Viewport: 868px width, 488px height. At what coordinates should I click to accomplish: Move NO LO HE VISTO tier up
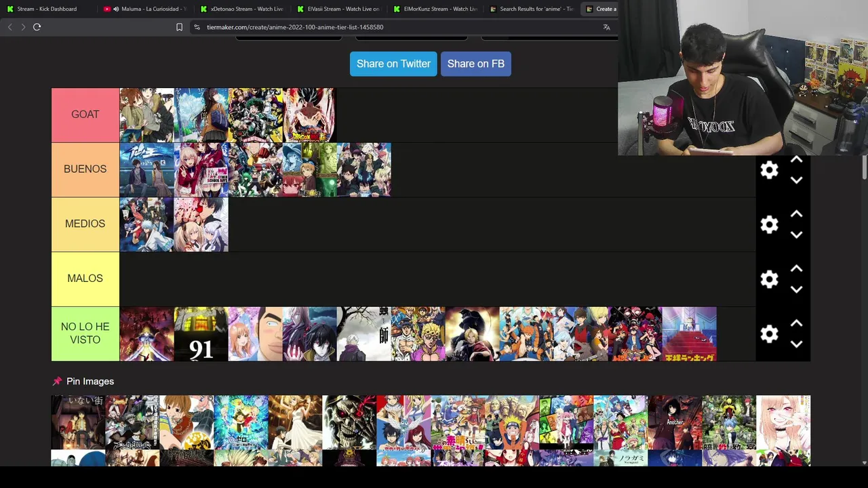(797, 324)
